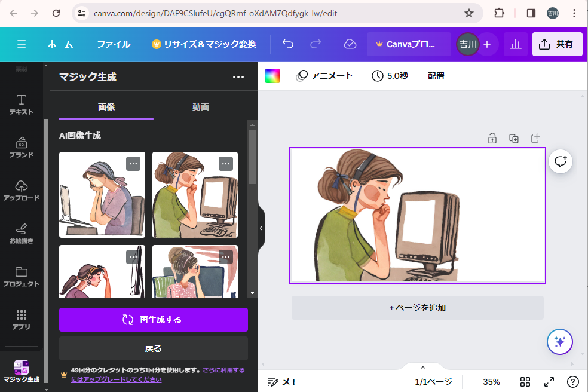
Task: Open the Canva magic assistant sparkle button
Action: point(560,342)
